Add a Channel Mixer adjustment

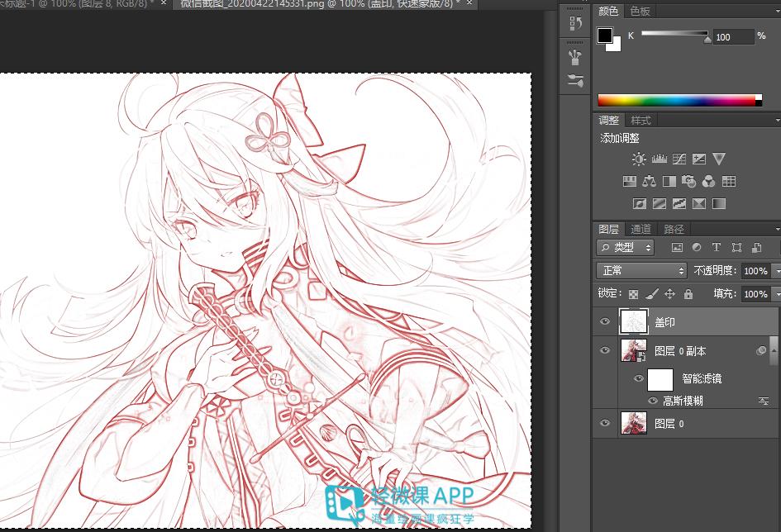tap(709, 181)
